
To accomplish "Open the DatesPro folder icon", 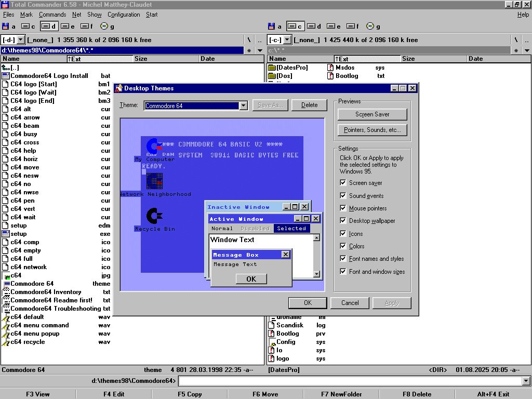I will pos(272,68).
